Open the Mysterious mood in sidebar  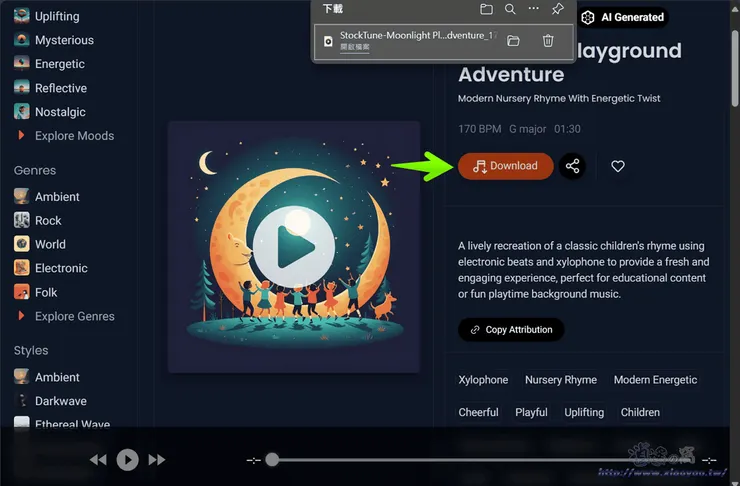[x=54, y=40]
